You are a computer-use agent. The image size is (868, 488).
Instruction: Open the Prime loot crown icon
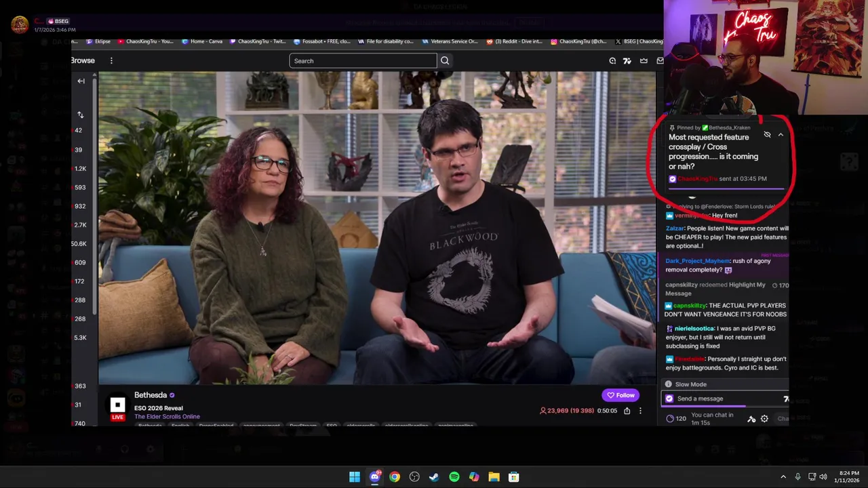point(644,61)
